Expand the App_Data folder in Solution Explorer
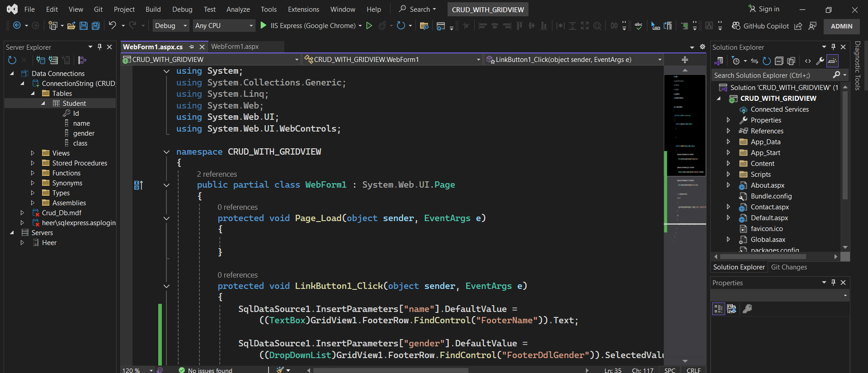The width and height of the screenshot is (868, 373). click(728, 142)
